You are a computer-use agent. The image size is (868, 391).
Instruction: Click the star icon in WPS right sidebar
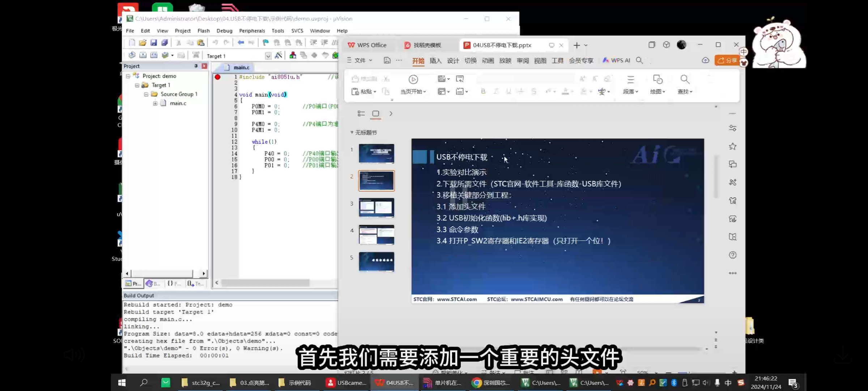(x=732, y=146)
